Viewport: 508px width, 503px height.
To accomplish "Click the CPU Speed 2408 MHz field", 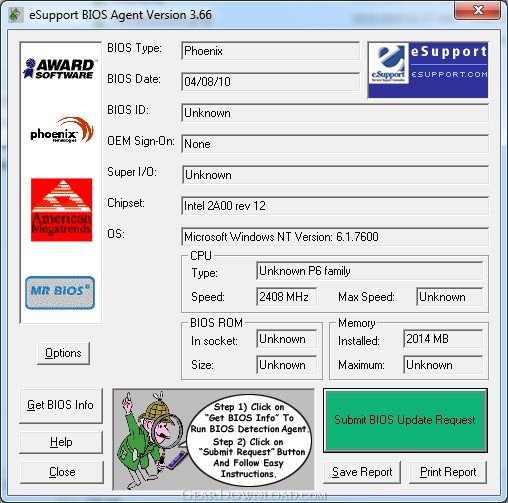I will pos(286,297).
